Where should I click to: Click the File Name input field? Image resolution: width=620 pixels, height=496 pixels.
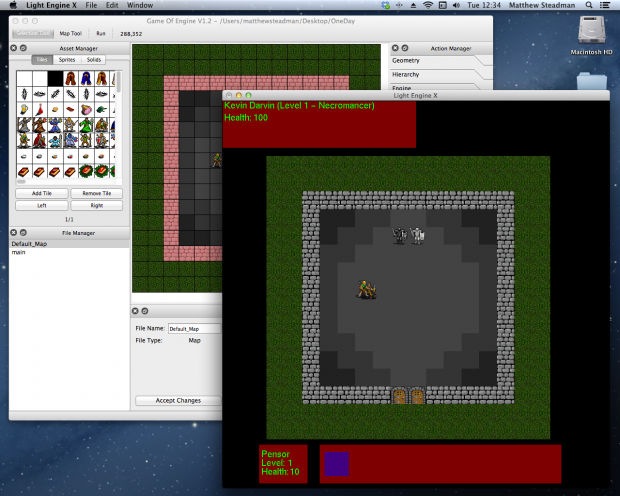[x=195, y=329]
